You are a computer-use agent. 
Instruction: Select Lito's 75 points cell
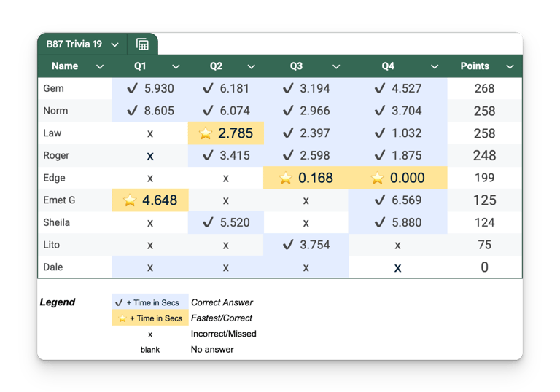(484, 245)
